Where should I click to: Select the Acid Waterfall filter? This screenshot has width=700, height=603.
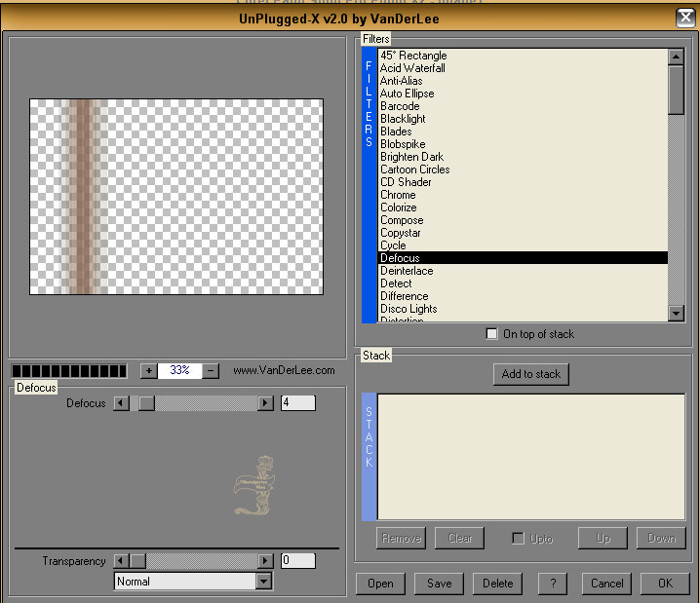pos(523,68)
